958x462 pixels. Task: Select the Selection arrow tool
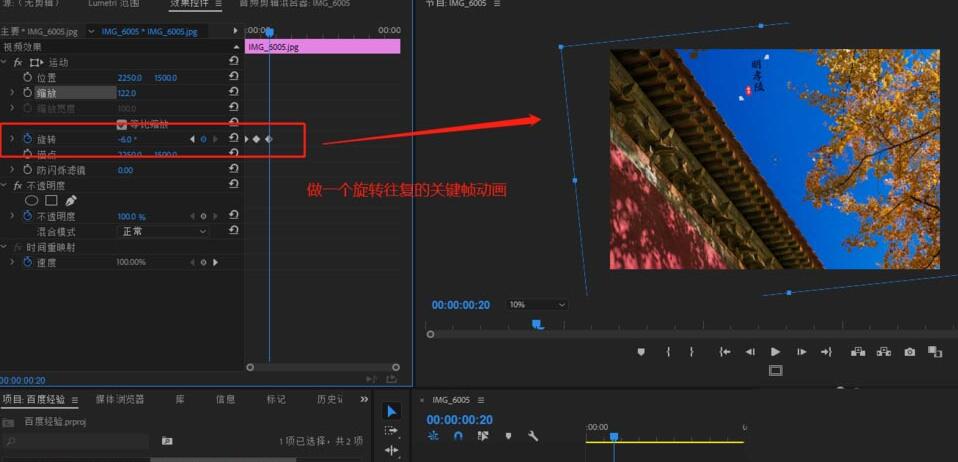(391, 411)
